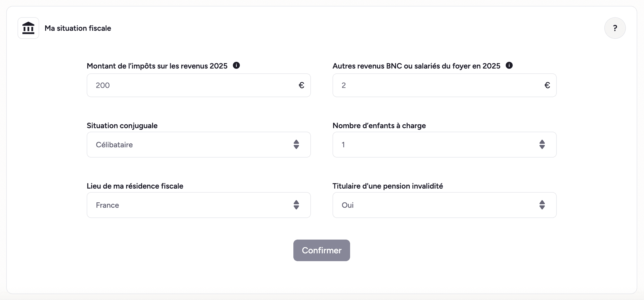Click the euro symbol in other income field
This screenshot has width=644, height=300.
coord(547,86)
